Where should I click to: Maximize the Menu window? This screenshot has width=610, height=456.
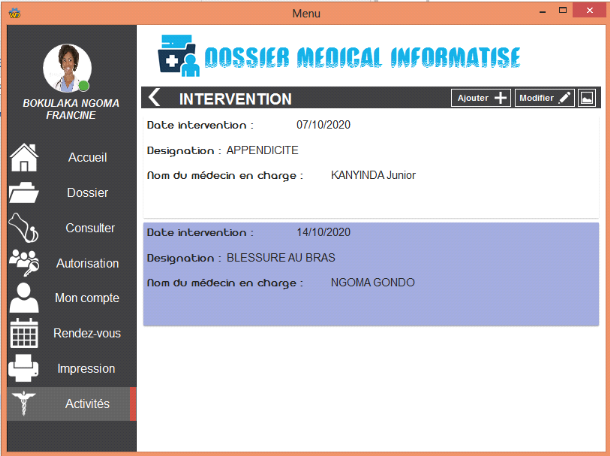pyautogui.click(x=563, y=11)
